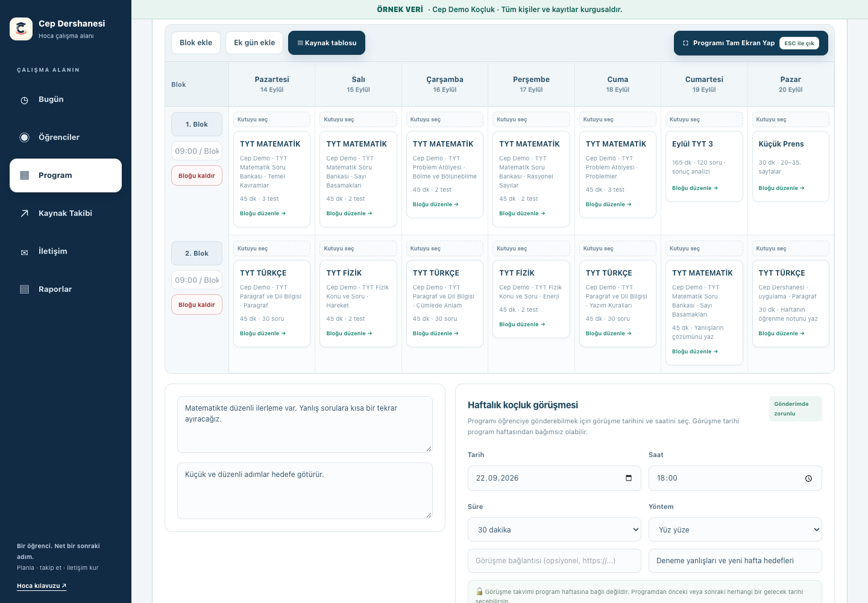Viewport: 868px width, 603px height.
Task: Open Kutuyu seç above Monday's TYT MATEMATİK
Action: click(272, 119)
